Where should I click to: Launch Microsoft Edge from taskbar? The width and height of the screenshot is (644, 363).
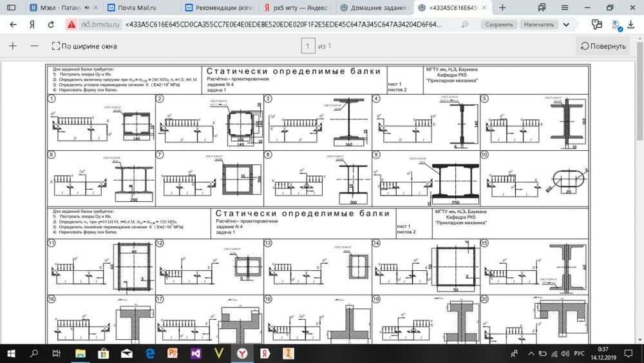(x=149, y=353)
